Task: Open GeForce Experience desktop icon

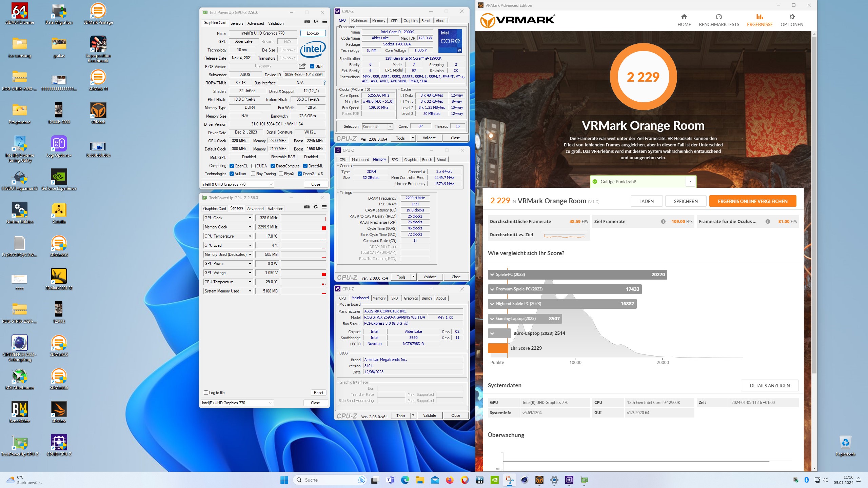Action: pos(59,180)
